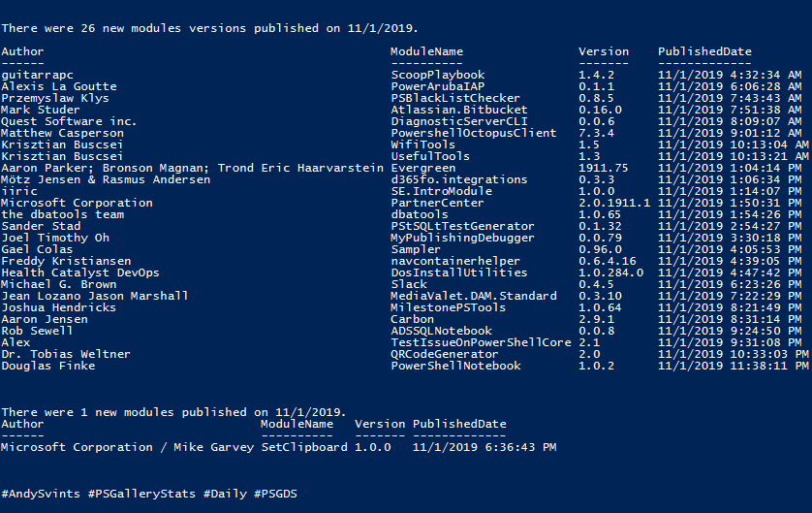Screen dimensions: 812x513
Task: Click author Microsoft Corporation / Mike Garvey
Action: tap(127, 447)
